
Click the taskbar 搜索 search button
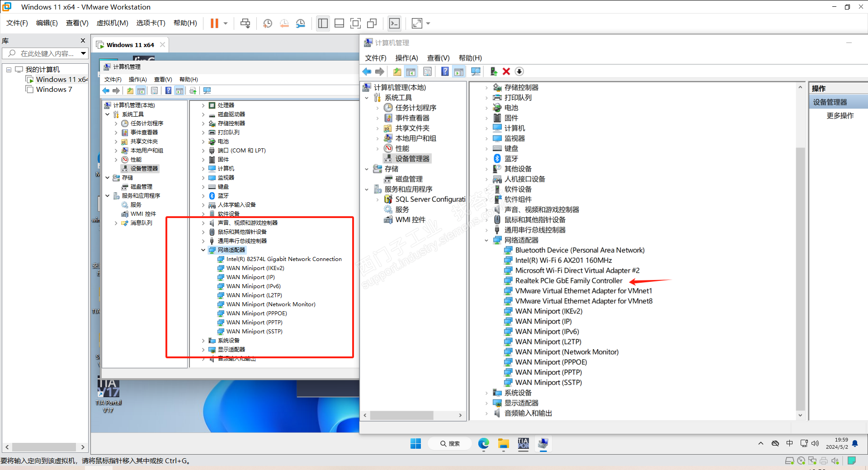(450, 443)
